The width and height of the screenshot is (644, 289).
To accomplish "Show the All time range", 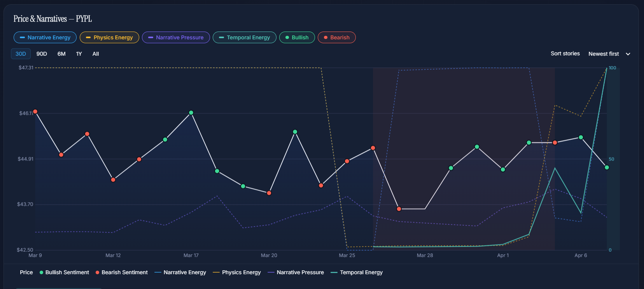I will pos(96,54).
